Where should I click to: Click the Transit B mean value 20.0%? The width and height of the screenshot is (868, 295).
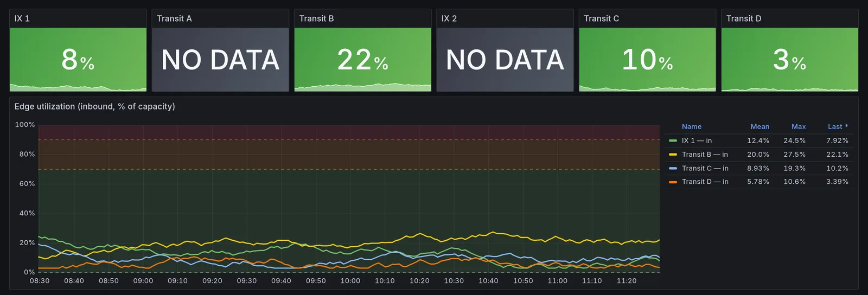(758, 155)
